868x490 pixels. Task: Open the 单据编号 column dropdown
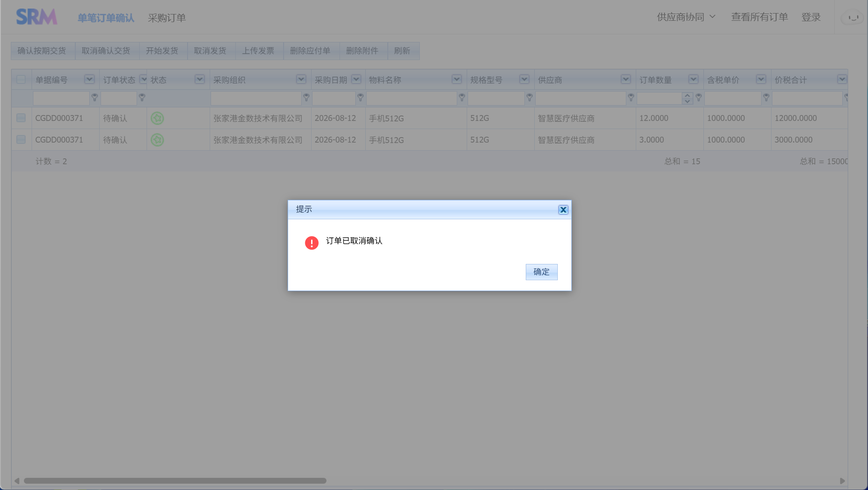89,79
